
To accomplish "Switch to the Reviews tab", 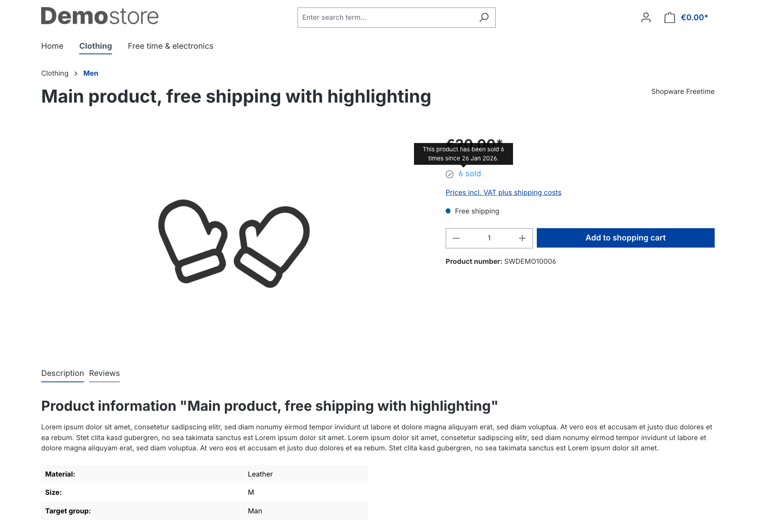I will point(104,373).
